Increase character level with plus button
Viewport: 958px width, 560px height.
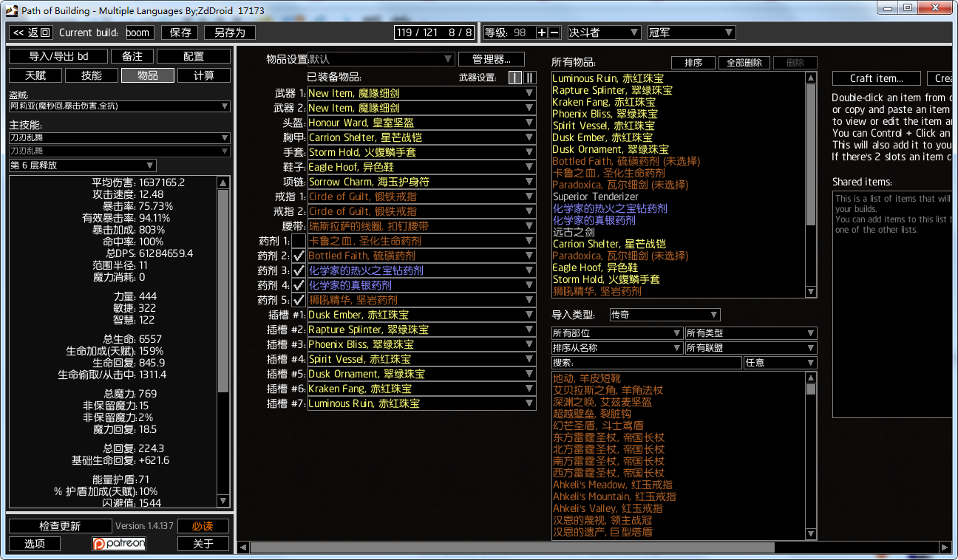coord(542,33)
